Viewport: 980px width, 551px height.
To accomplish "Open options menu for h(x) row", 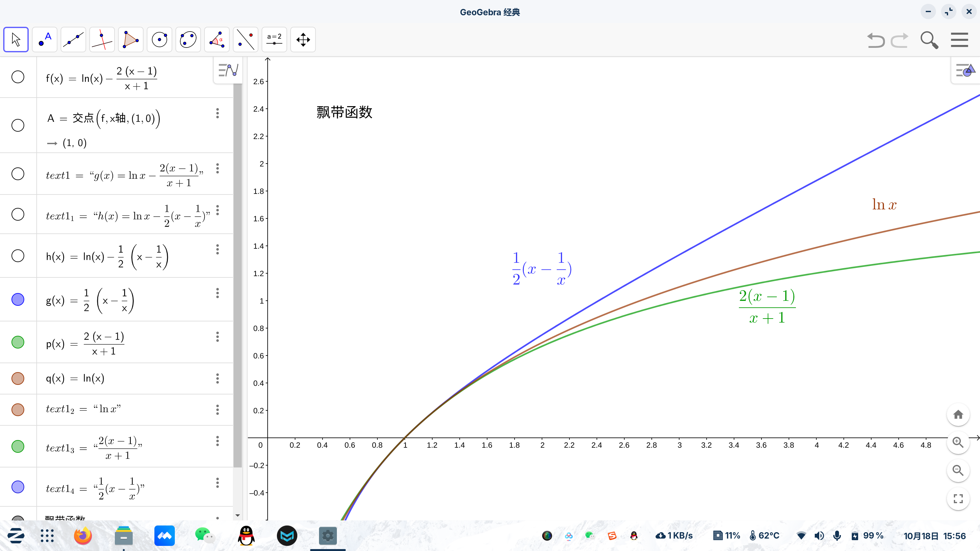I will pyautogui.click(x=218, y=249).
